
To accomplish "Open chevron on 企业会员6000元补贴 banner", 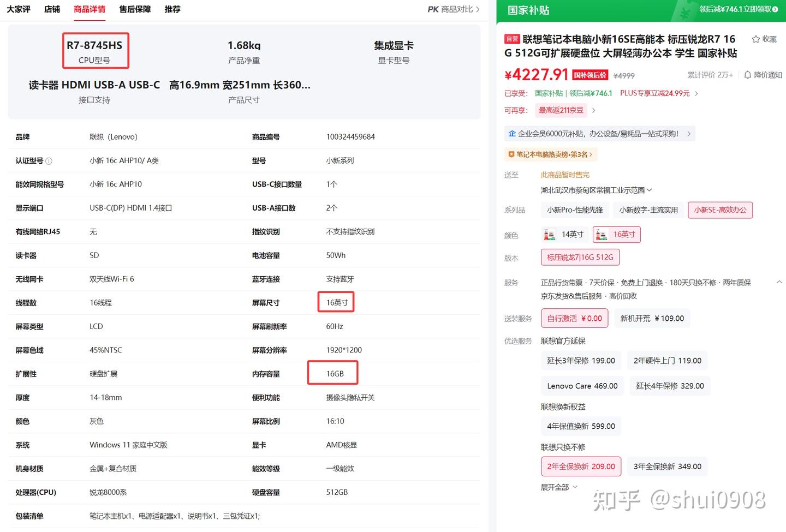I will [689, 134].
